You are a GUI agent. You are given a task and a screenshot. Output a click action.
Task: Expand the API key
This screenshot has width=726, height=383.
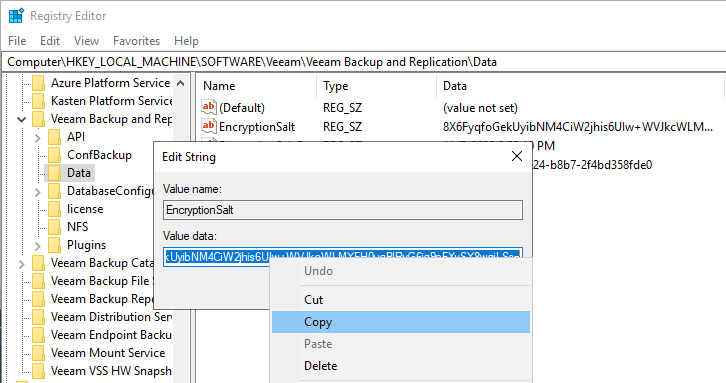(38, 138)
